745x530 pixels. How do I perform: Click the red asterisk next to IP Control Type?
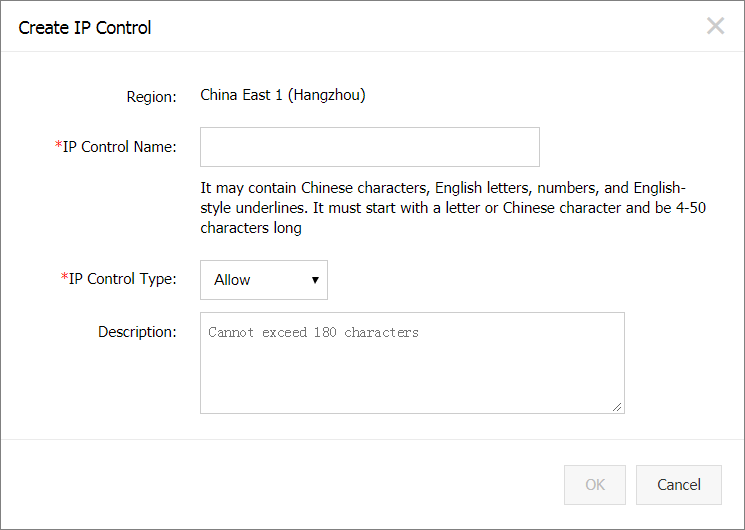tap(65, 277)
